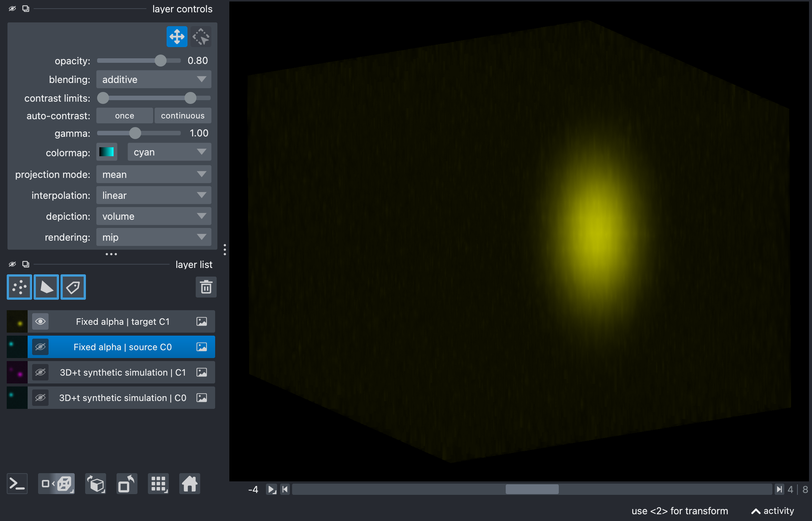812x521 pixels.
Task: Step to next frame on slider
Action: coord(779,489)
